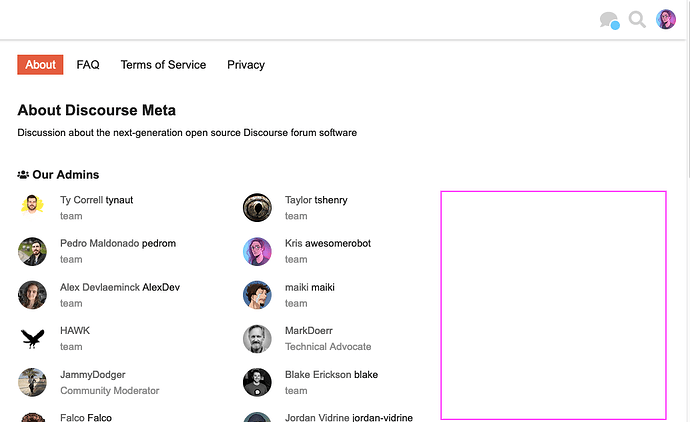Open Blake Erickson blake profile link
Image resolution: width=690 pixels, height=422 pixels.
click(331, 374)
